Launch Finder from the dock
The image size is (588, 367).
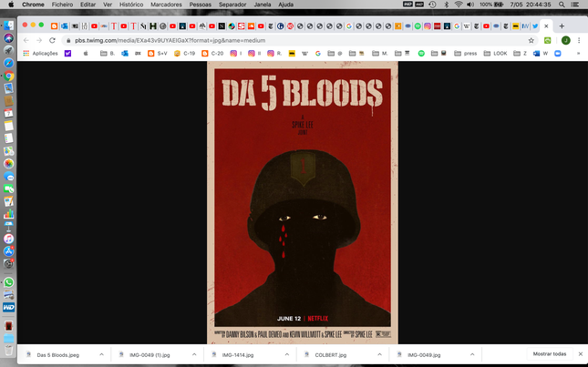(x=8, y=25)
